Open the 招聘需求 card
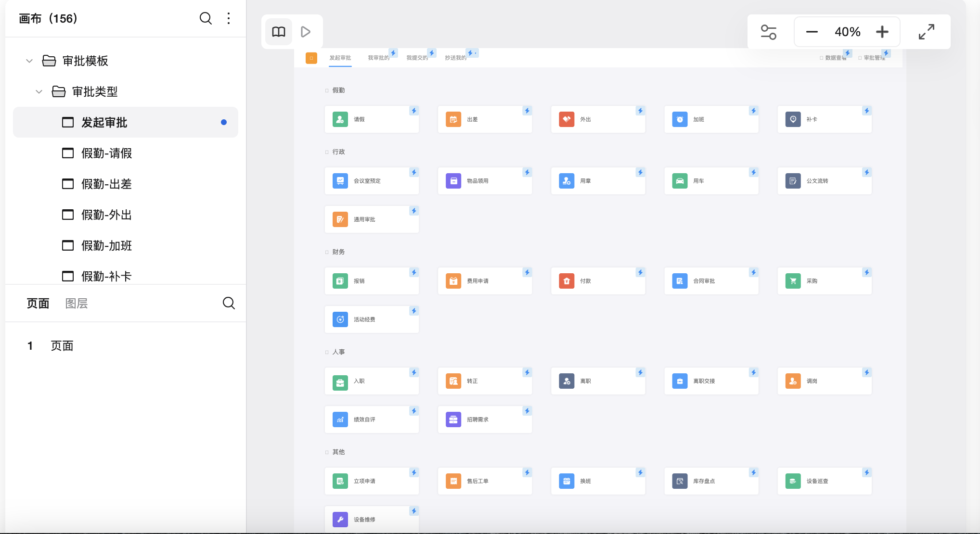Screen dimensions: 980x534 tap(485, 420)
